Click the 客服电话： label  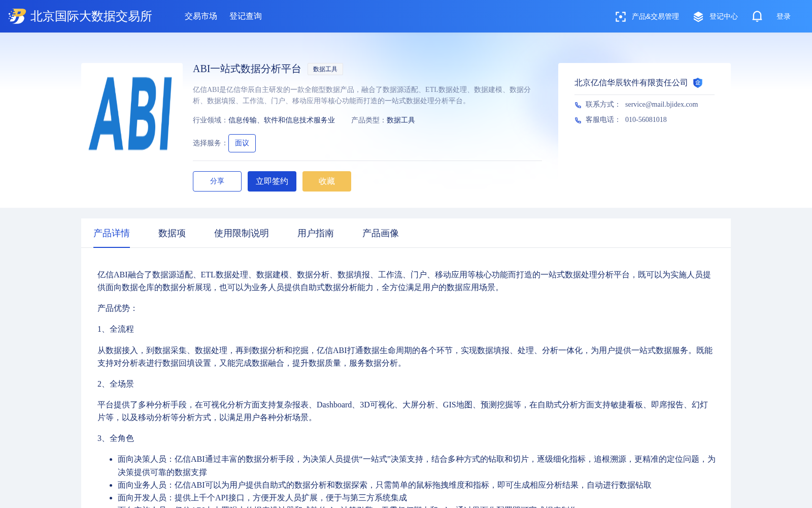pyautogui.click(x=603, y=120)
